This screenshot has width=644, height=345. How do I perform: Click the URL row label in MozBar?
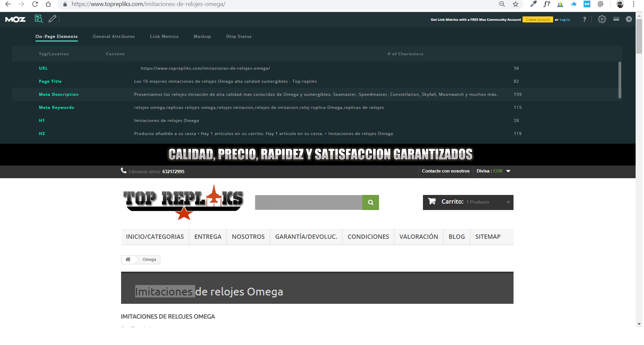click(43, 68)
